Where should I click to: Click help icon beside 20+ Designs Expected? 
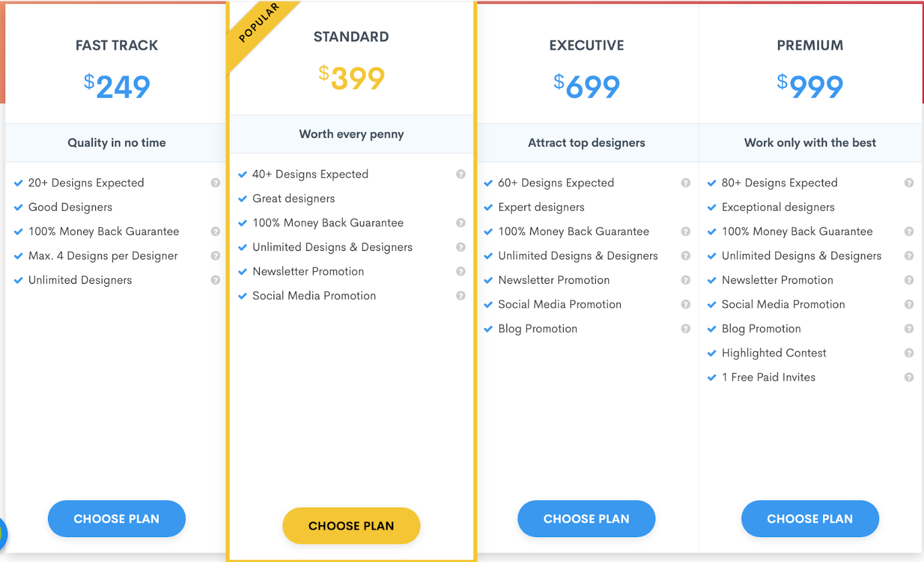[215, 183]
